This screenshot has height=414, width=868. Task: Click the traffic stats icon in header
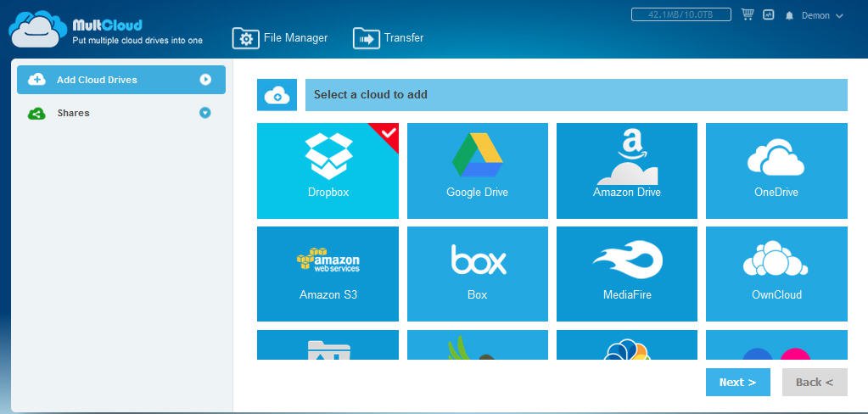click(769, 15)
